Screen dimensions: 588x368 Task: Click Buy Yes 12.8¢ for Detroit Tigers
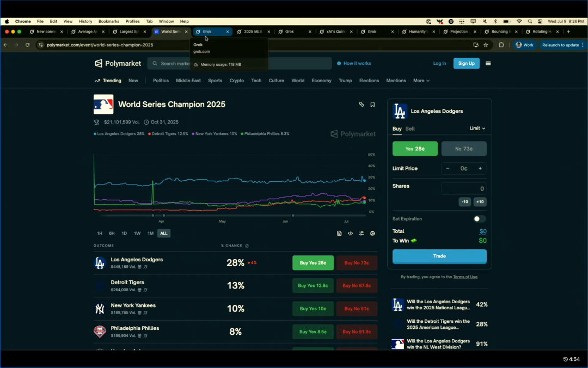click(313, 286)
